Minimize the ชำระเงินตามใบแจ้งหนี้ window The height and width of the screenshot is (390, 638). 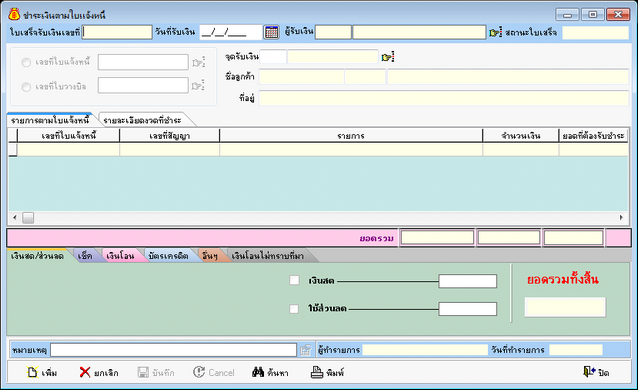[x=567, y=15]
